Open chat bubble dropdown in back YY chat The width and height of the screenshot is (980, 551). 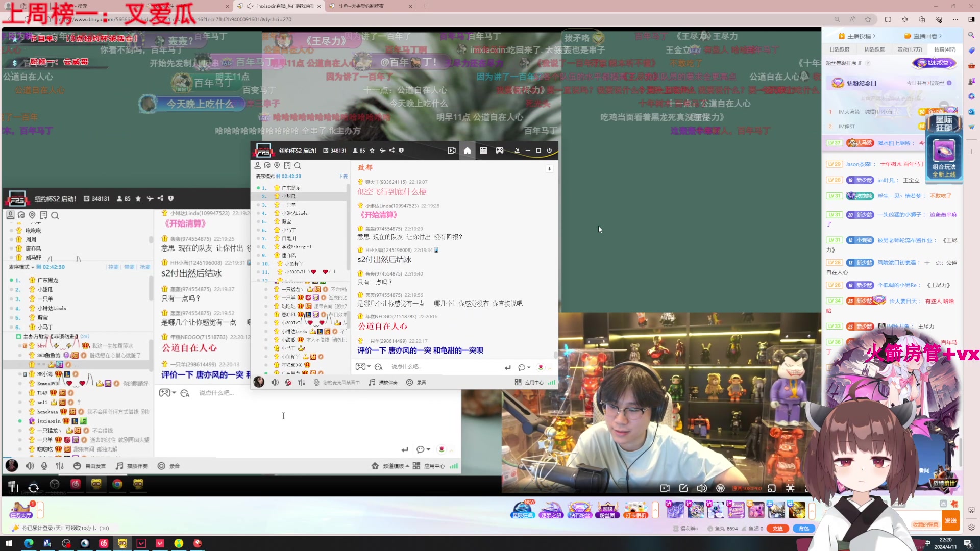pos(423,449)
